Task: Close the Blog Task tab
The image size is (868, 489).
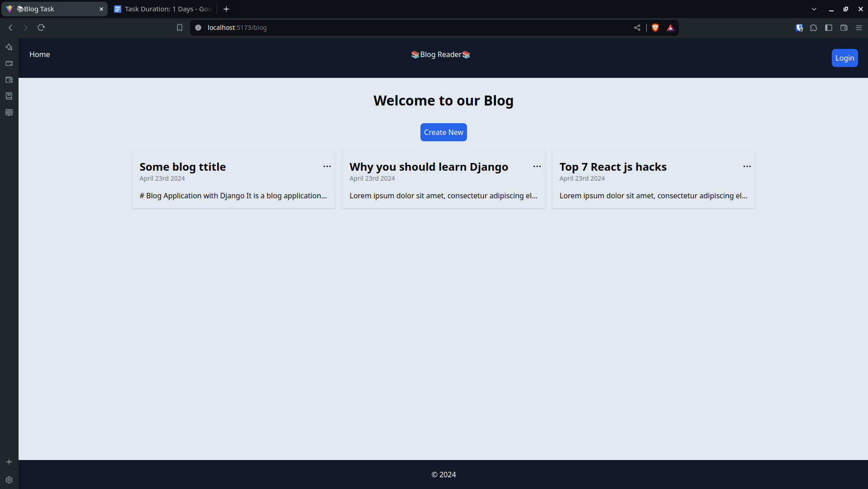Action: pos(101,9)
